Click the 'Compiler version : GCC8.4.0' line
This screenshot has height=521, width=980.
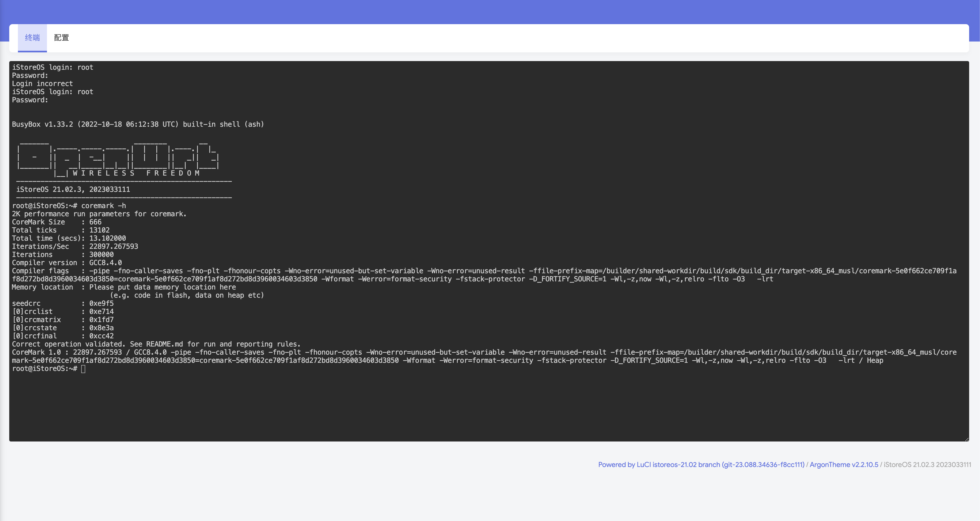[67, 263]
